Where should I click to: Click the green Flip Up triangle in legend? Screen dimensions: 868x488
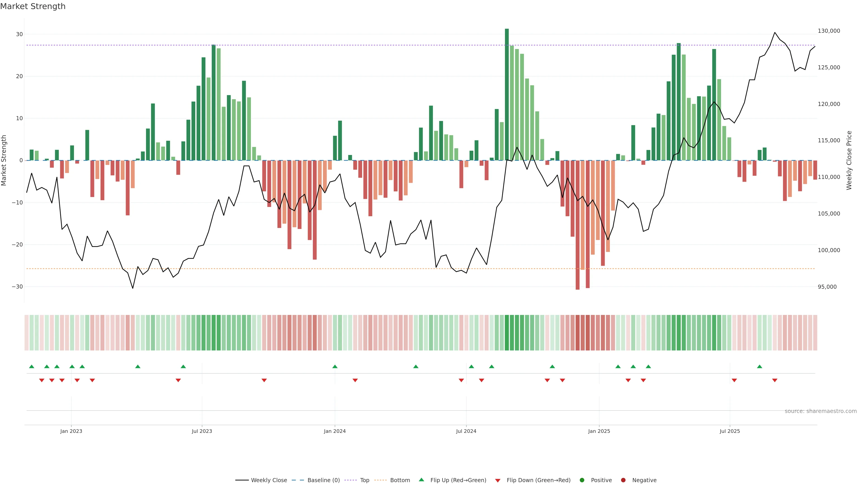(421, 480)
